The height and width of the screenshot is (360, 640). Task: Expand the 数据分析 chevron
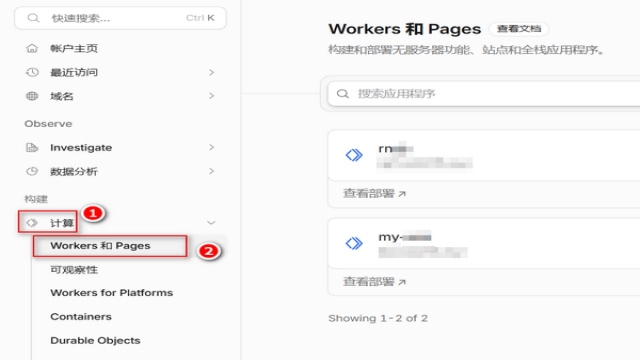click(211, 171)
